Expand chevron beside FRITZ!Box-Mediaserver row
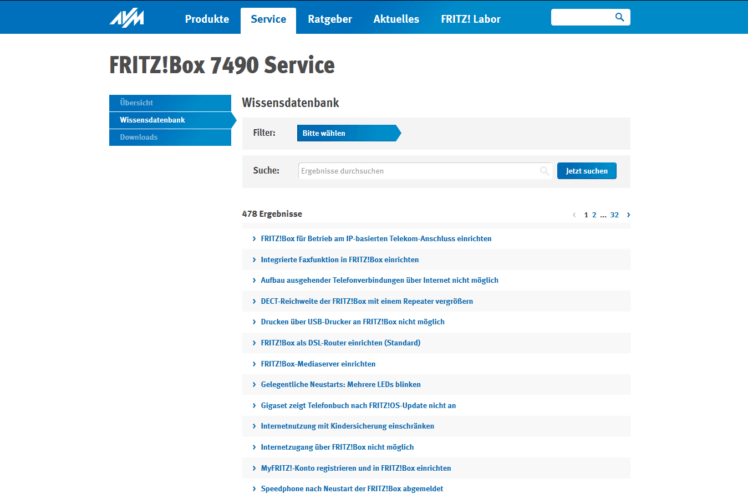 tap(254, 364)
